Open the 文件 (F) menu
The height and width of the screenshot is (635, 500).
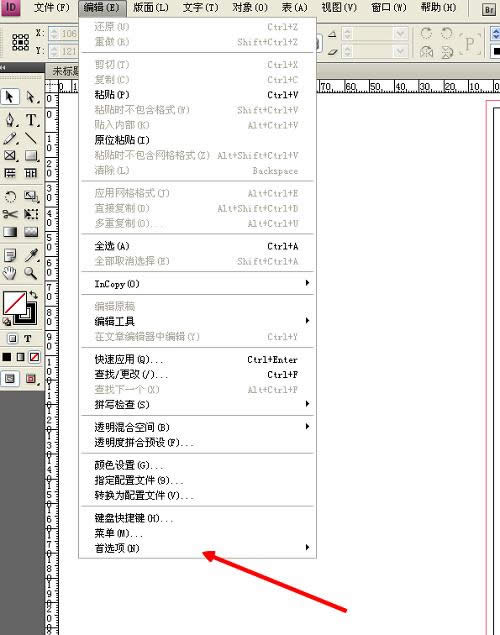pos(52,7)
